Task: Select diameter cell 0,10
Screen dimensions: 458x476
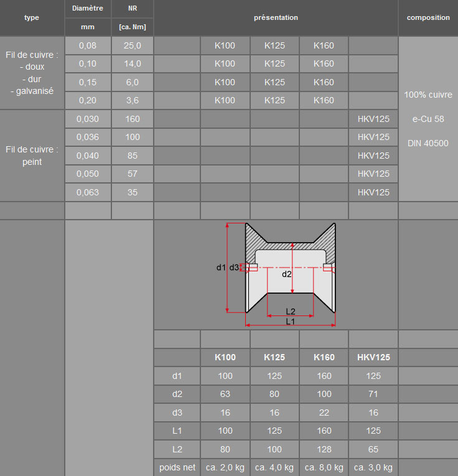Action: pyautogui.click(x=88, y=63)
